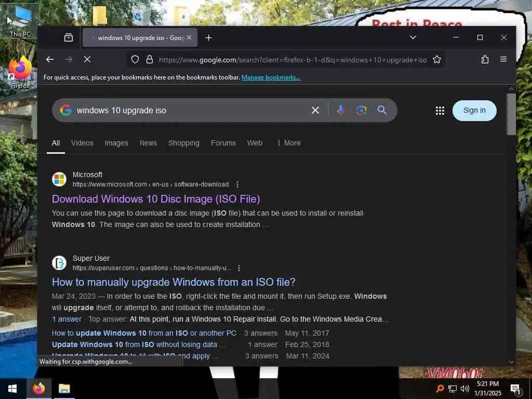This screenshot has height=399, width=532.
Task: Click the Google search URL in the address bar
Action: click(293, 60)
